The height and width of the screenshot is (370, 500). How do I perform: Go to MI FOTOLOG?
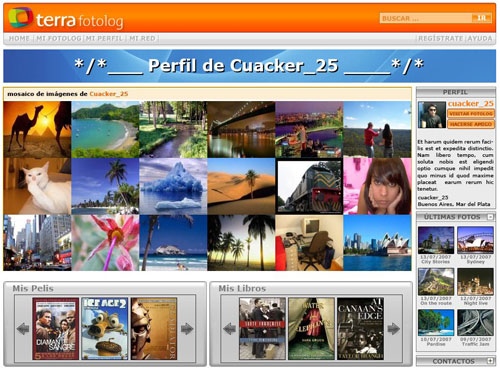coord(58,39)
